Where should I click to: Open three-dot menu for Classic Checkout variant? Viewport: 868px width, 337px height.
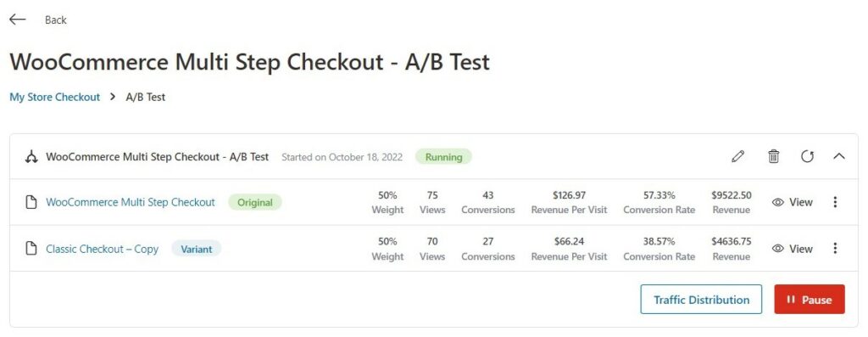835,249
